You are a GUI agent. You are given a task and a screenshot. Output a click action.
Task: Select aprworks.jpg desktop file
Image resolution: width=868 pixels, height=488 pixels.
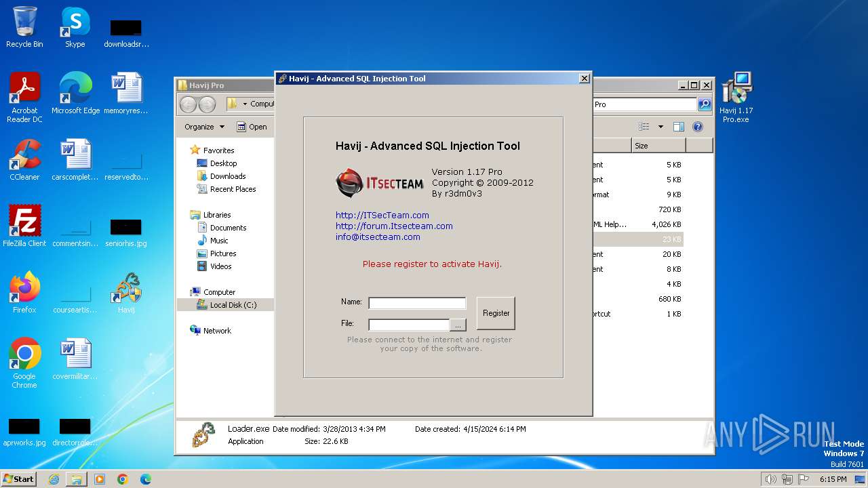24,432
